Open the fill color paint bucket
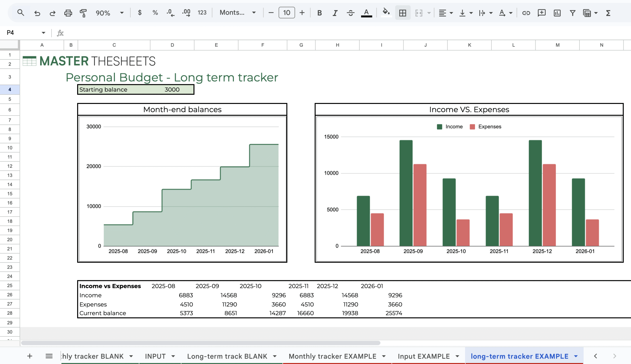631x364 pixels. pyautogui.click(x=386, y=12)
